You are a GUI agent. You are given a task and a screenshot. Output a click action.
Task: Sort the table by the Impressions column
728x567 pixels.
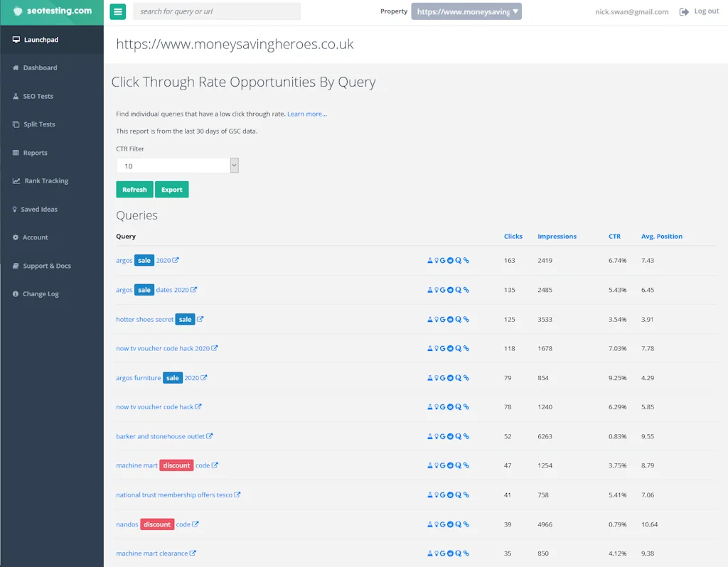tap(557, 236)
